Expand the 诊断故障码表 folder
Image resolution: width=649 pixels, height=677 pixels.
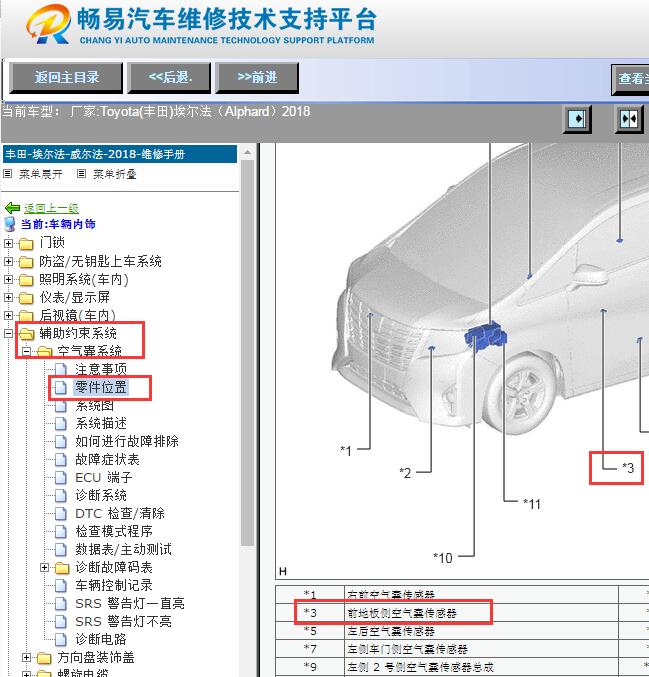(44, 567)
